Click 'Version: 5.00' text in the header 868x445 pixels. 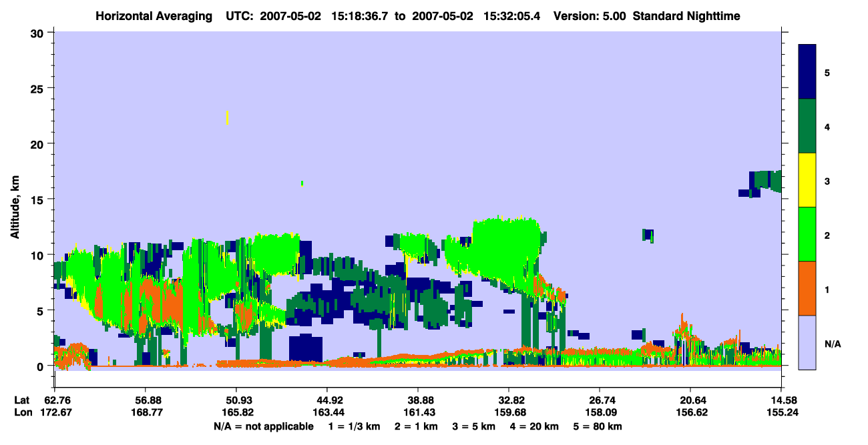pos(590,15)
